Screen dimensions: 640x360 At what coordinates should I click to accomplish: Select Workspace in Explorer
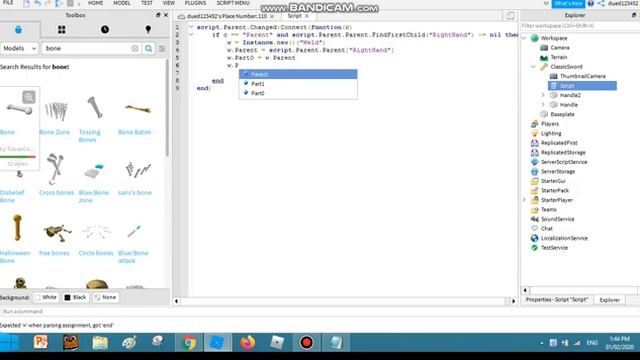554,38
